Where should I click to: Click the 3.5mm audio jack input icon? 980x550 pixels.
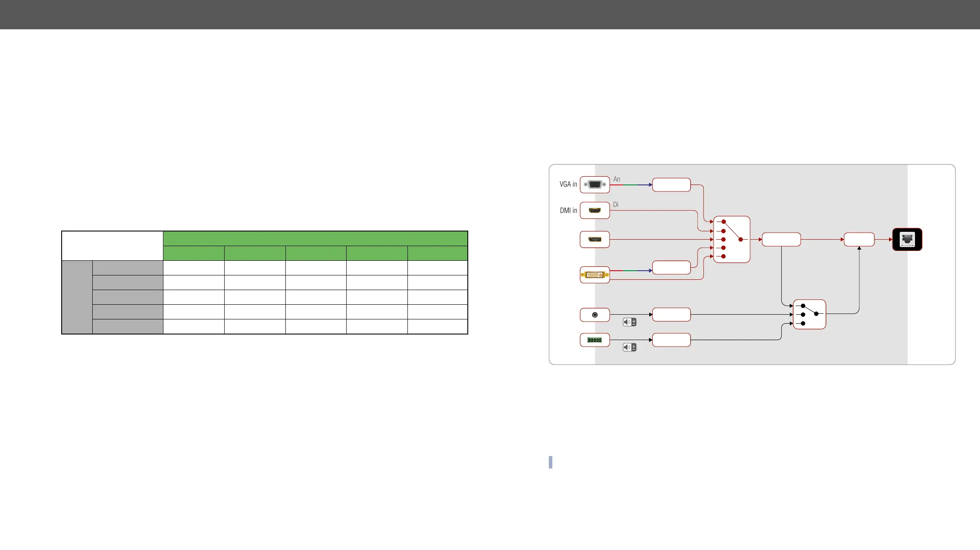[595, 315]
